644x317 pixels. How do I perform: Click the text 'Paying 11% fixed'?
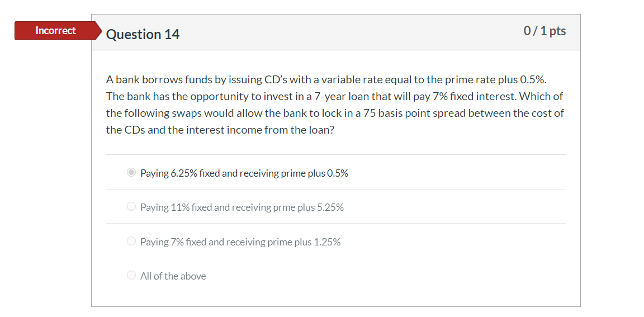(176, 207)
